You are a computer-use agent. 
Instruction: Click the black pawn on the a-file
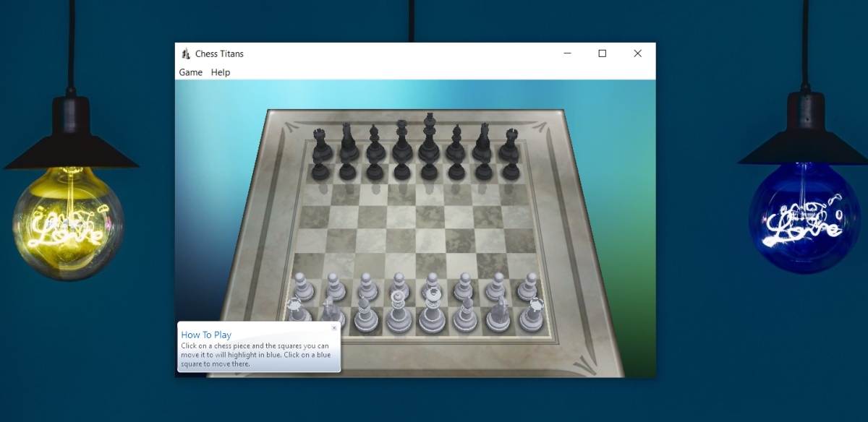point(320,167)
